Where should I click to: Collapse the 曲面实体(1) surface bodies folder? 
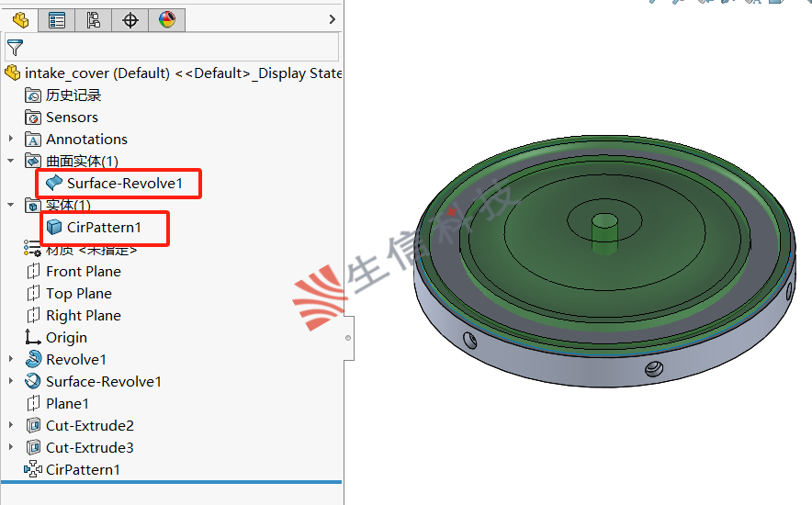point(11,162)
